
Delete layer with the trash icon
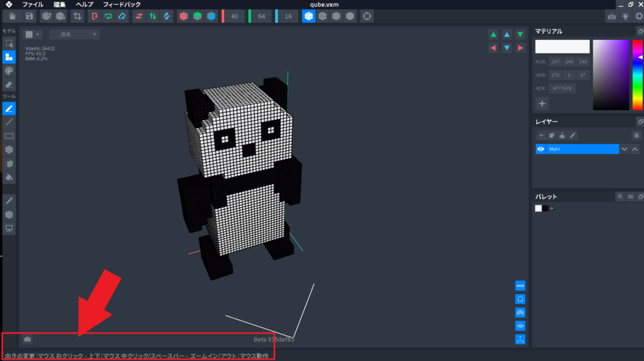click(x=636, y=135)
